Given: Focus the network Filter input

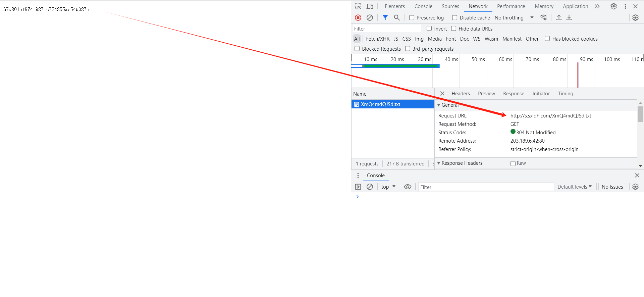Looking at the screenshot, I should point(386,29).
